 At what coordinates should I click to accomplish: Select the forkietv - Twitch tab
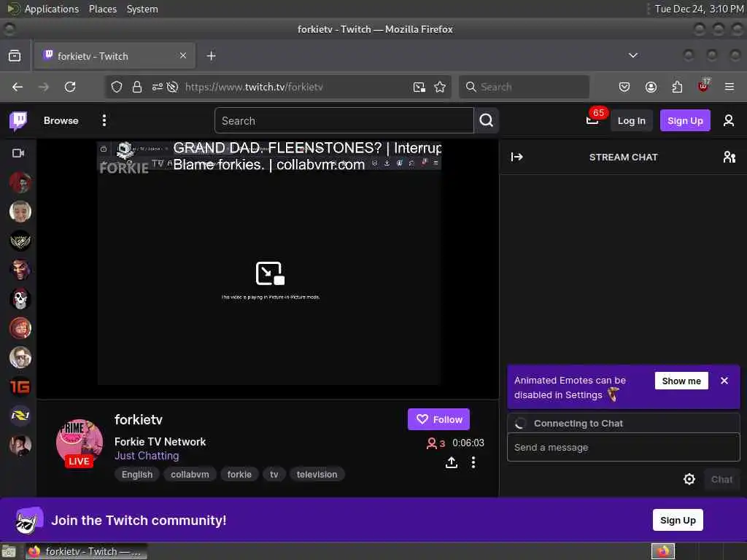[115, 55]
